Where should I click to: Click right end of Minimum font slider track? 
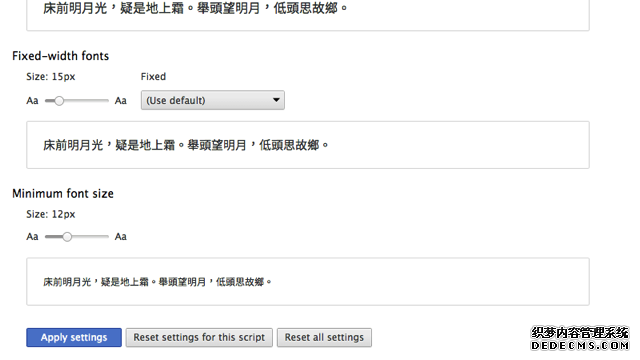coord(106,237)
